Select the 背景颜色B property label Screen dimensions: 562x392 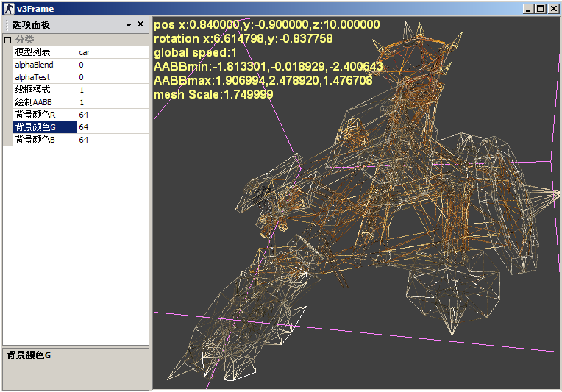44,140
